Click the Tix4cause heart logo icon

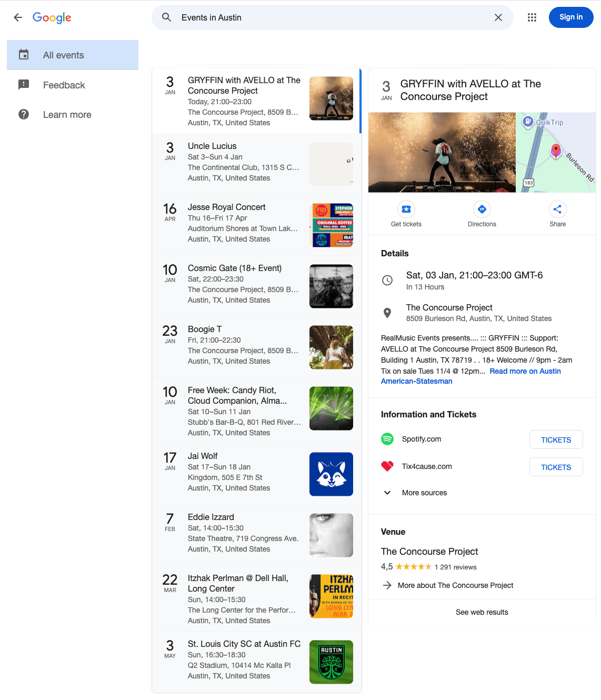(x=387, y=466)
